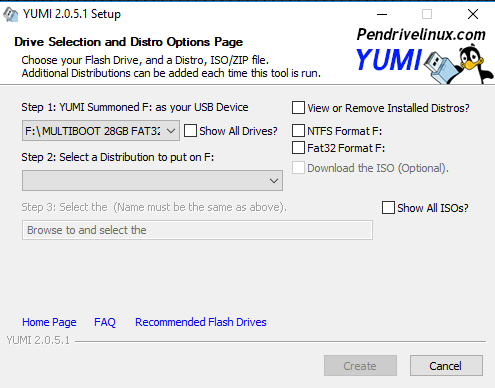Click 'Drive Selection and Distro Options Page' heading
The image size is (495, 388).
(x=129, y=42)
